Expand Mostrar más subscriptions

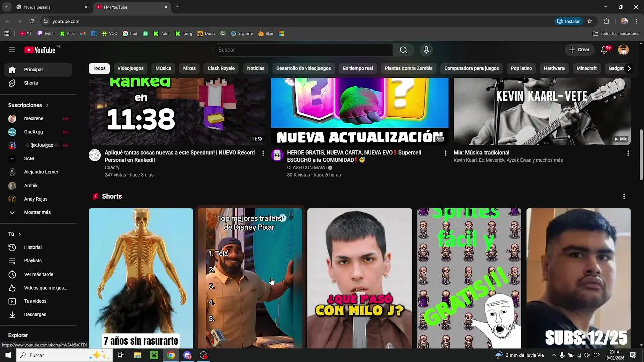(x=39, y=212)
